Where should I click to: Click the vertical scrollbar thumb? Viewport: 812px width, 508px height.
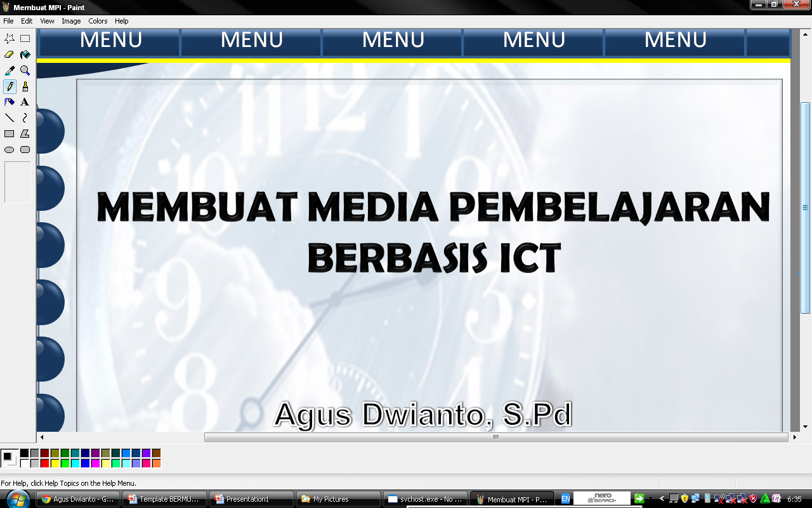coord(805,208)
